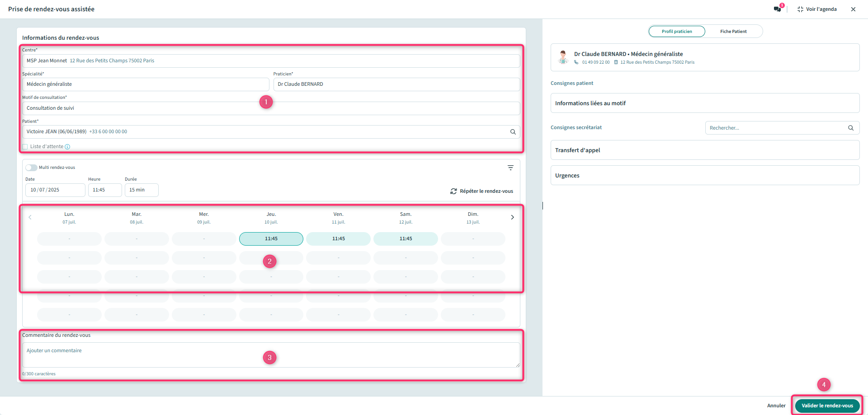Screen dimensions: 868x415
Task: Cancel the appointment with Annuler
Action: pos(776,406)
